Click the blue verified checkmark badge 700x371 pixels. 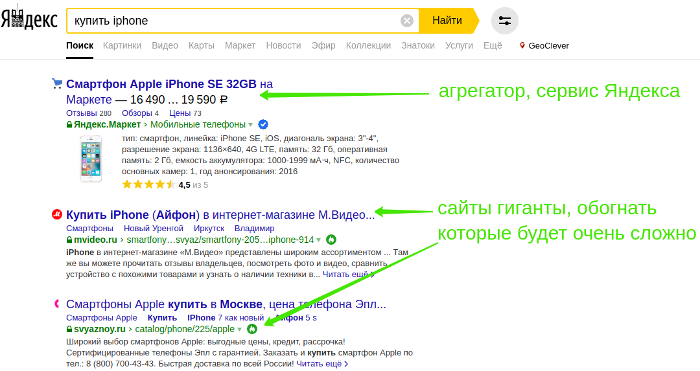pyautogui.click(x=263, y=124)
